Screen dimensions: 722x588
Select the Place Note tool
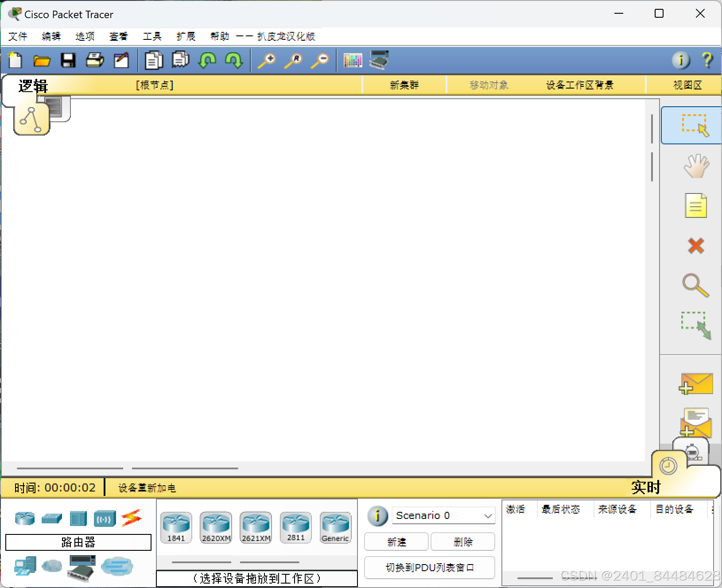[x=696, y=205]
